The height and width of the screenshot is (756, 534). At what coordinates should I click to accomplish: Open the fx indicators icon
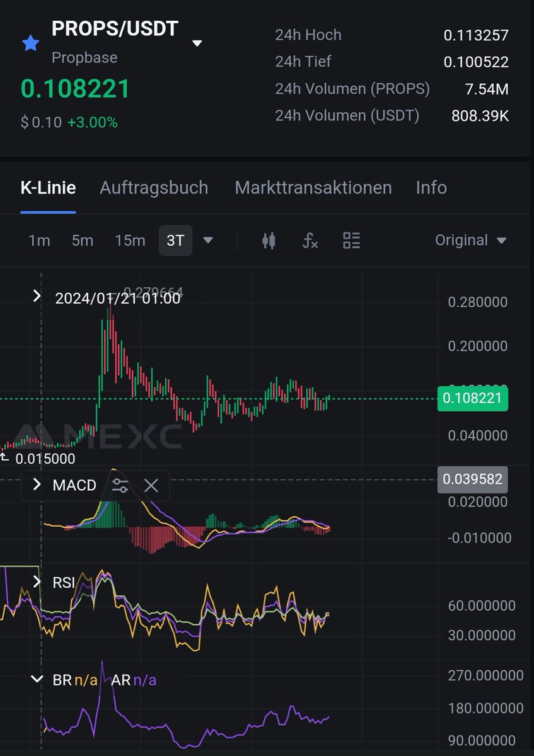tap(310, 240)
